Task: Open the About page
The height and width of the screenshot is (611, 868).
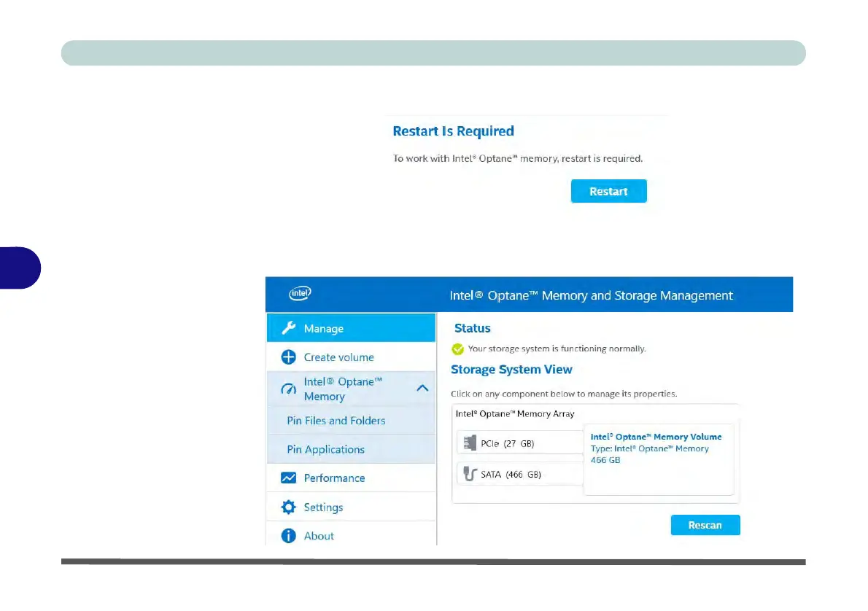Action: 351,534
